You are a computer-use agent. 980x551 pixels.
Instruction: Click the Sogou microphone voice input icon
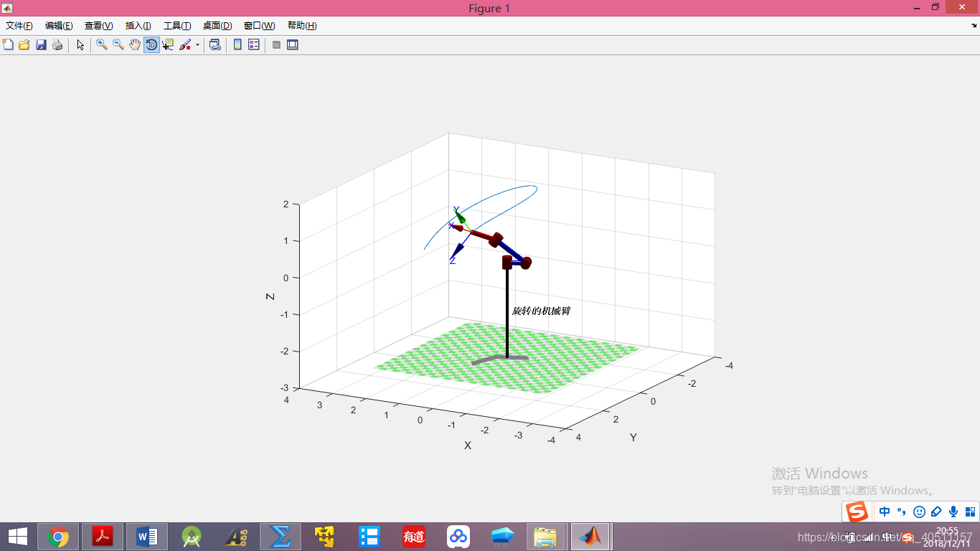pyautogui.click(x=953, y=512)
